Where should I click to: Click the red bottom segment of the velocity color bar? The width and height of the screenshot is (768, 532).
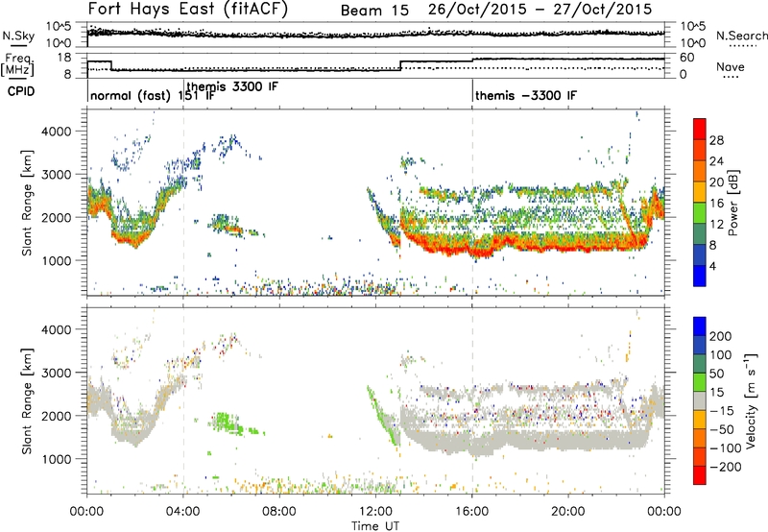point(700,475)
